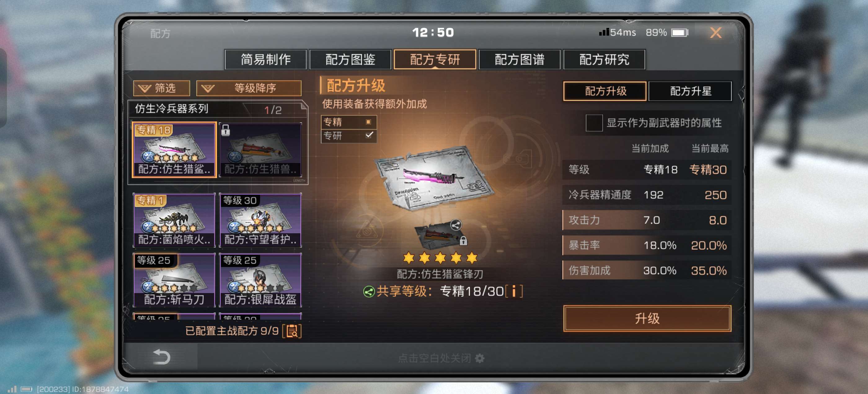Screen dimensions: 868x394
Task: Close the recipe panel with orange X
Action: click(715, 33)
